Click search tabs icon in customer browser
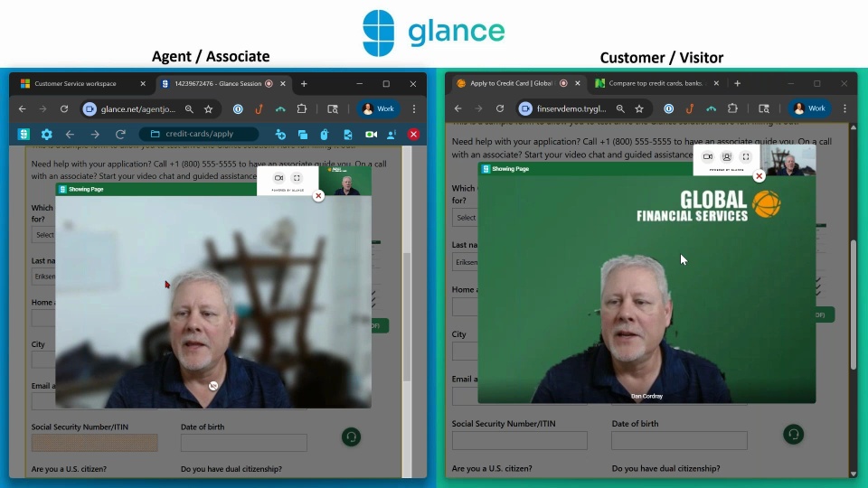Screen dimensions: 868x488 pyautogui.click(x=764, y=109)
